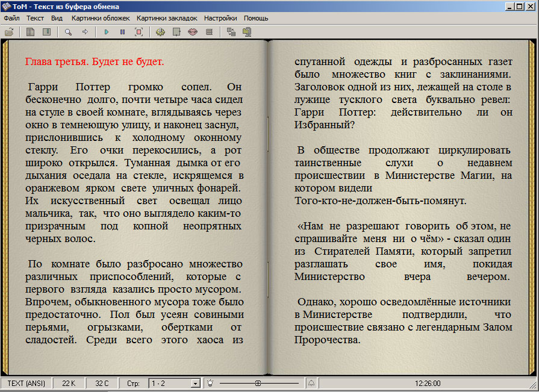Open search with magnifying glass icon
Screen dimensions: 539x392
pyautogui.click(x=69, y=32)
